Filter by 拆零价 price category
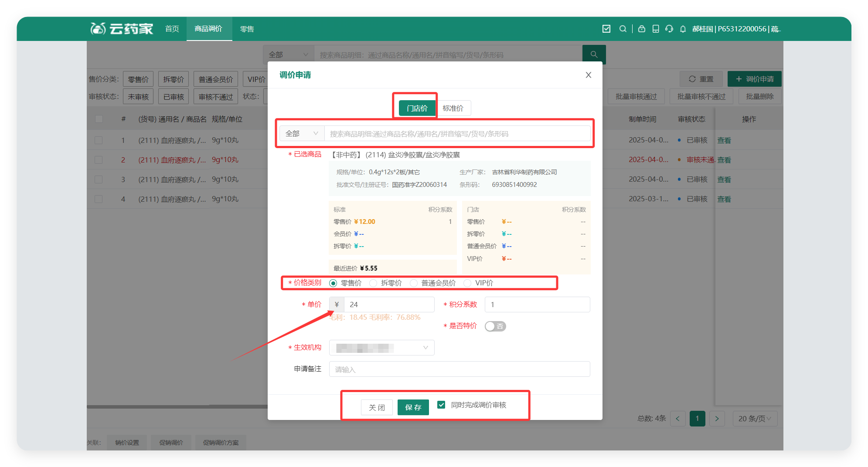Viewport: 868px width, 467px height. (x=174, y=79)
